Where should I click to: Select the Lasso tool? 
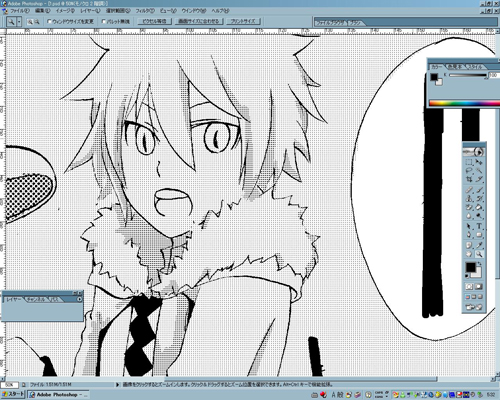(469, 170)
